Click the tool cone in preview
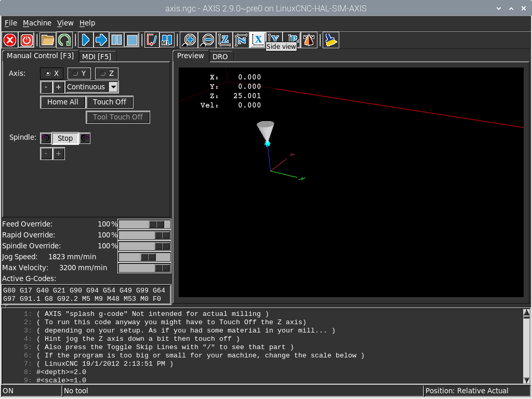 pos(265,131)
